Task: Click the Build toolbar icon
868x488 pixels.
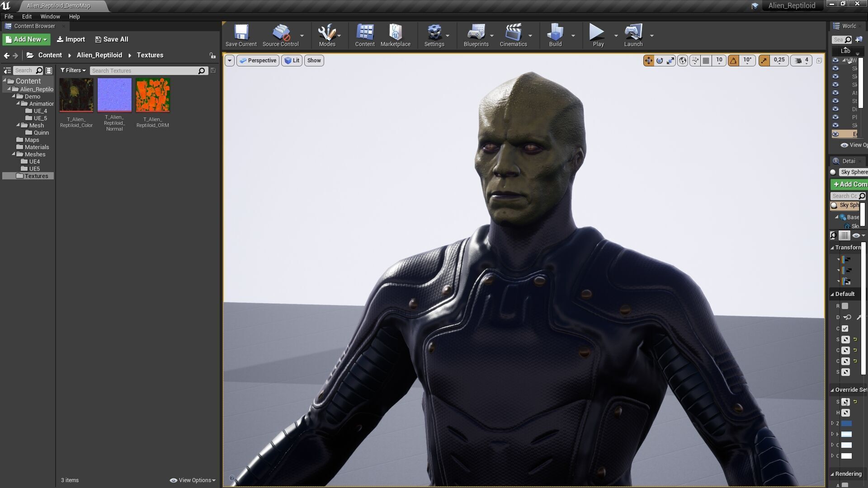Action: (x=555, y=35)
